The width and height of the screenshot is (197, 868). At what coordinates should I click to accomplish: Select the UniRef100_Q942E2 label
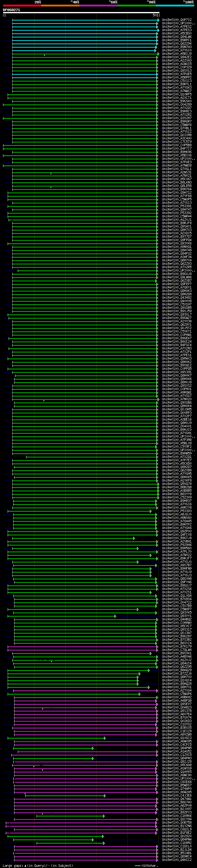(x=177, y=57)
